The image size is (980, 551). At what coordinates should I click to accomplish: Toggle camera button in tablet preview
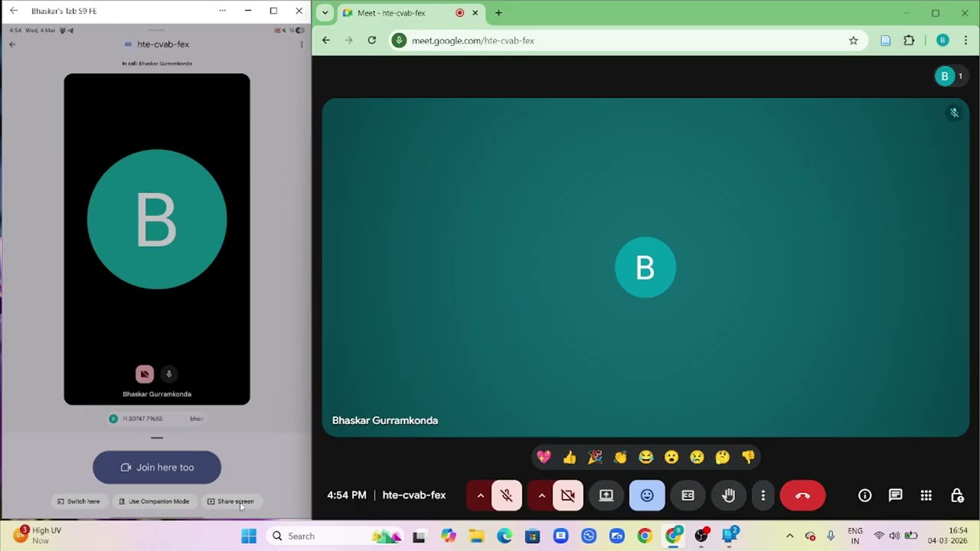(145, 374)
